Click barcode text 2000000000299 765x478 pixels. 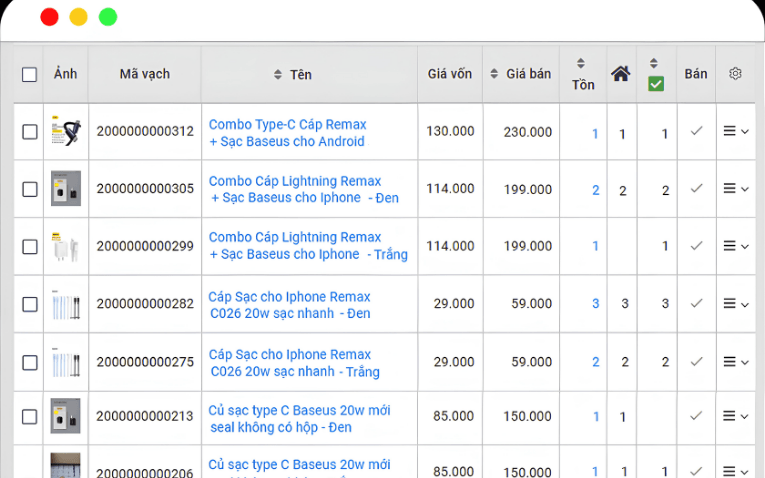[145, 246]
